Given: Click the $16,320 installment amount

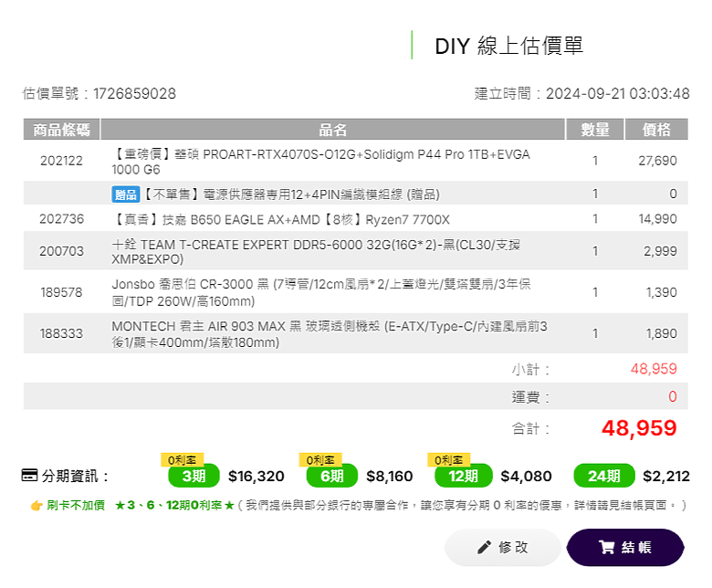Looking at the screenshot, I should tap(257, 477).
